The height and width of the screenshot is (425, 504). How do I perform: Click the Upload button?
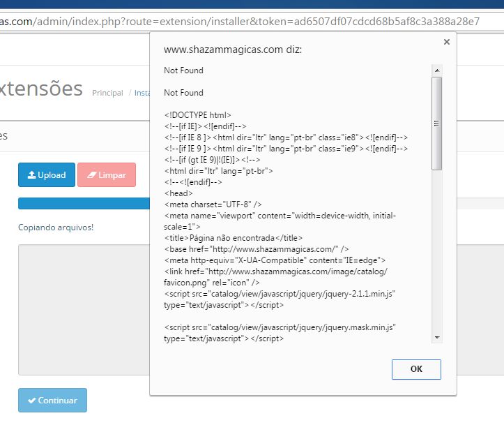(x=47, y=174)
